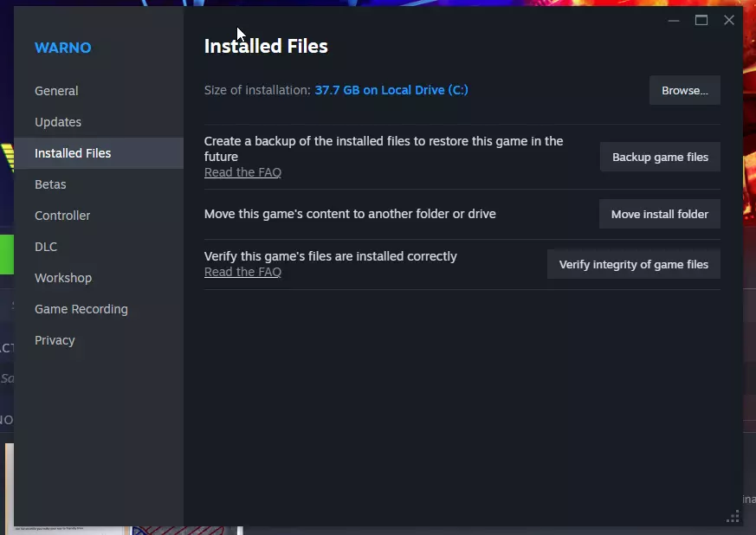Open the General settings tab

tap(56, 91)
